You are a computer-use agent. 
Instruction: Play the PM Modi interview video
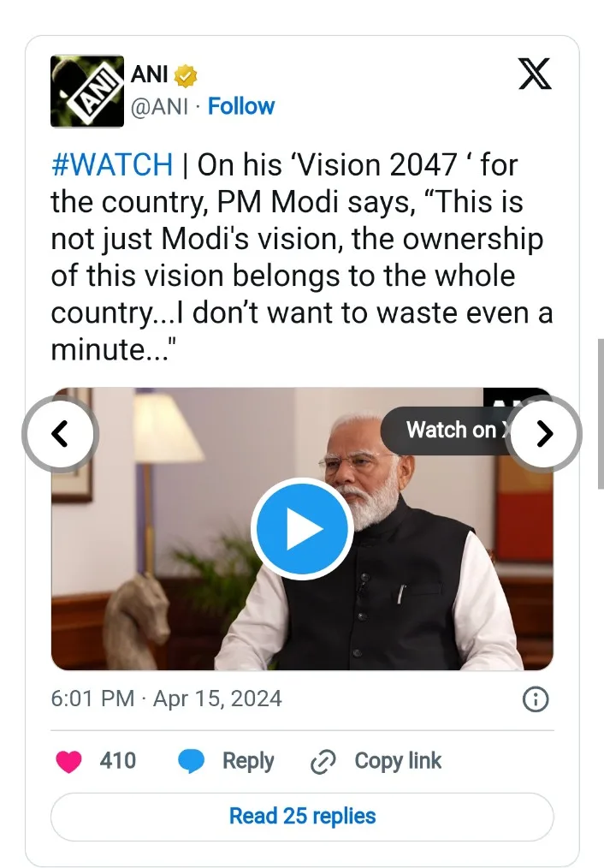(301, 529)
